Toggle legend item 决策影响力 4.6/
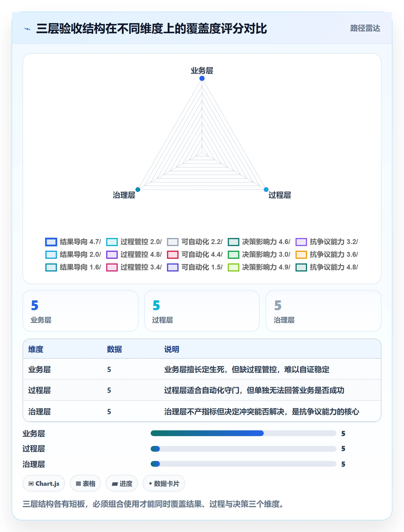Viewport: 404px width, 532px height. pyautogui.click(x=259, y=242)
